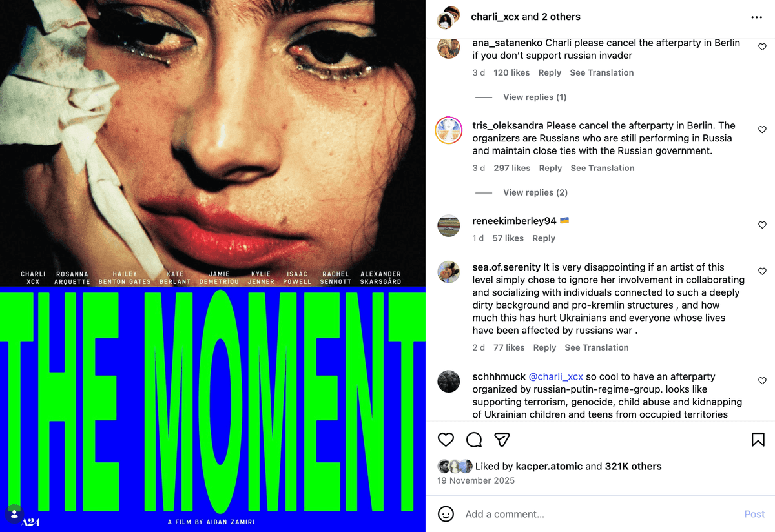Click the Add a comment field
The height and width of the screenshot is (532, 775).
tap(601, 514)
